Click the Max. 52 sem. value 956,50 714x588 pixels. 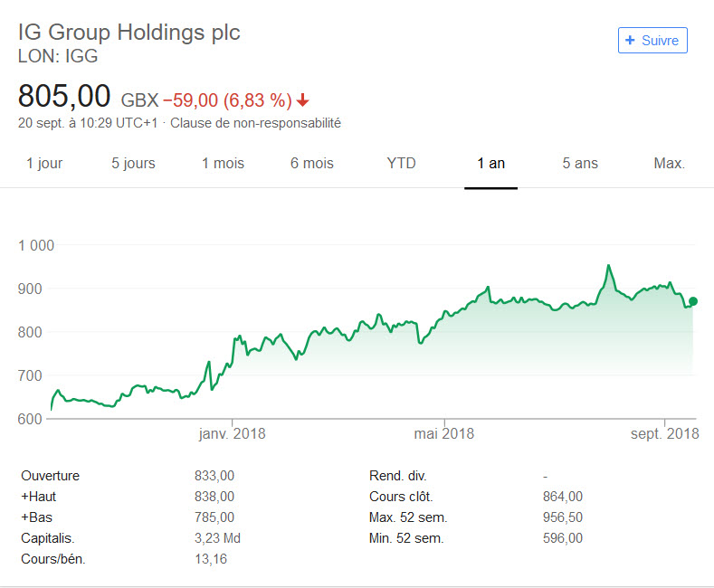pos(562,517)
